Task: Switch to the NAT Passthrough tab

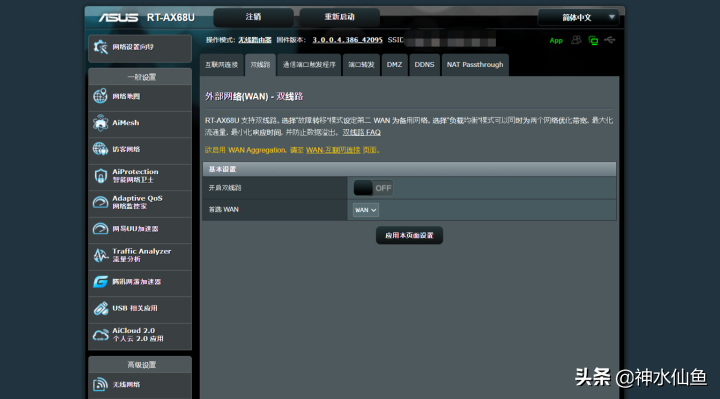Action: [475, 65]
